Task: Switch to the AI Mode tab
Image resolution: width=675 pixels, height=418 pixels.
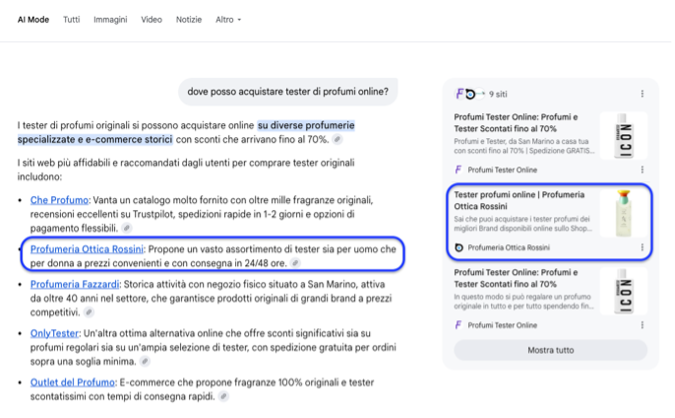Action: click(33, 20)
